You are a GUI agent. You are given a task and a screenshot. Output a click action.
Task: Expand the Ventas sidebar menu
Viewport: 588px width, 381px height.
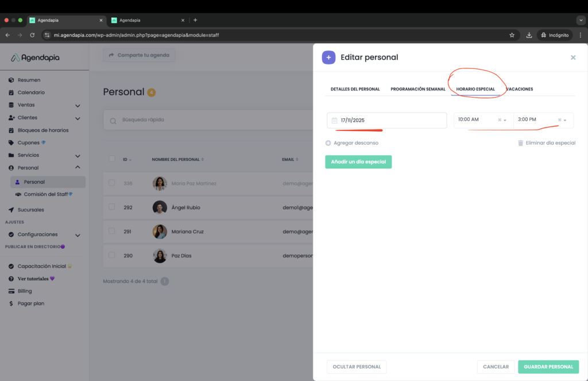pyautogui.click(x=78, y=105)
